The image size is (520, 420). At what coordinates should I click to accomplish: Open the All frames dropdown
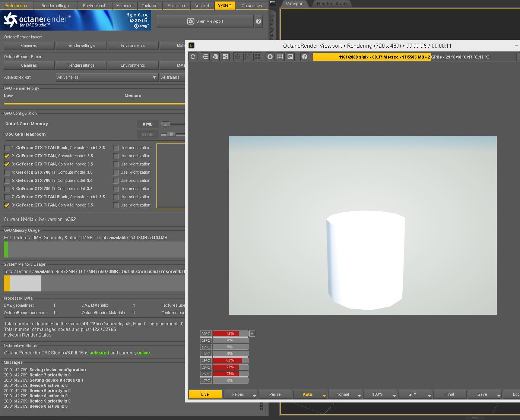(172, 77)
